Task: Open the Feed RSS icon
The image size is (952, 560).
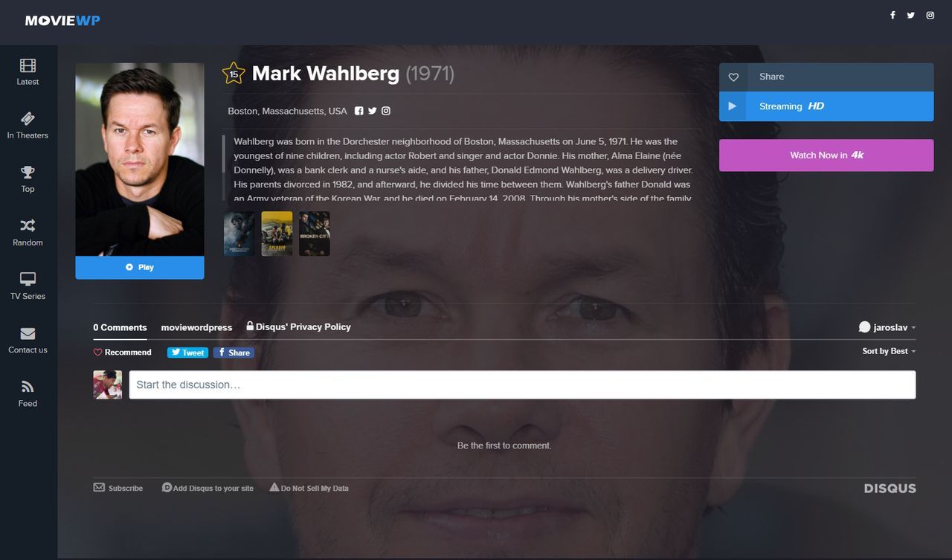Action: pyautogui.click(x=28, y=387)
